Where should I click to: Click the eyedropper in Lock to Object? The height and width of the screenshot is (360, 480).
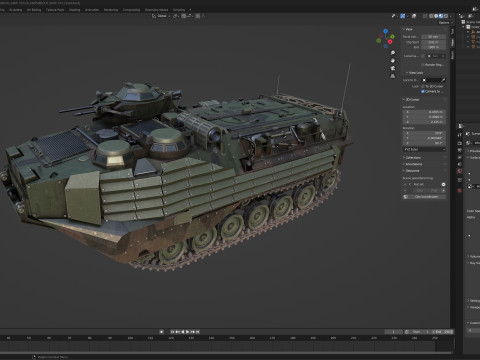(x=443, y=80)
